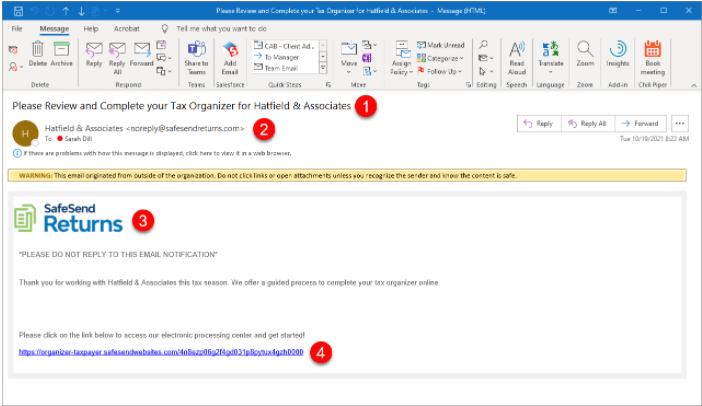Open the Related messages dropdown
Viewport: 702px width, 406px height.
(x=486, y=58)
